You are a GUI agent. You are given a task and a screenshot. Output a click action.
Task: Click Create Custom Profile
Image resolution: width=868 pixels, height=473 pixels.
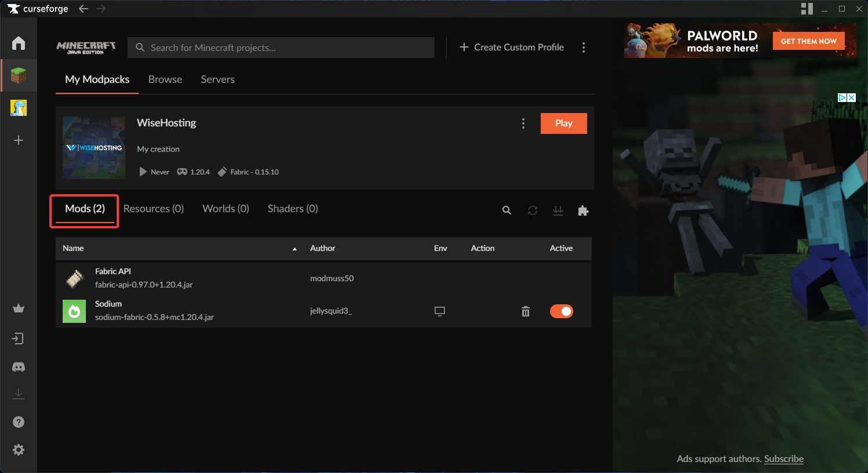point(512,48)
